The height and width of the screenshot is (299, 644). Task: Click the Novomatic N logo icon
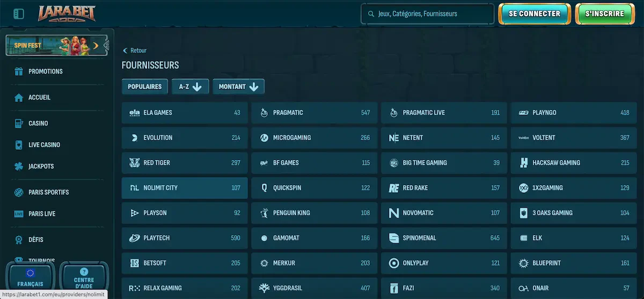(x=393, y=213)
